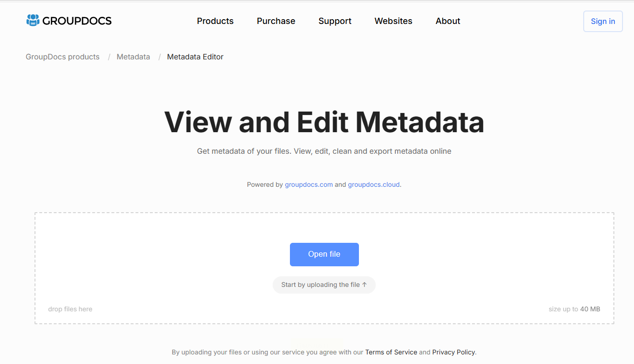634x364 pixels.
Task: Open the Products menu
Action: (215, 21)
